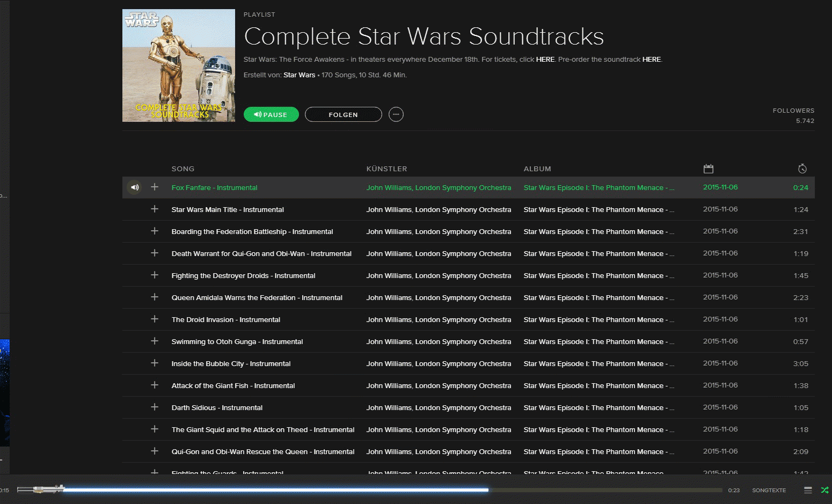Open the soundtrack pre-order HERE link
The width and height of the screenshot is (832, 504).
[652, 60]
